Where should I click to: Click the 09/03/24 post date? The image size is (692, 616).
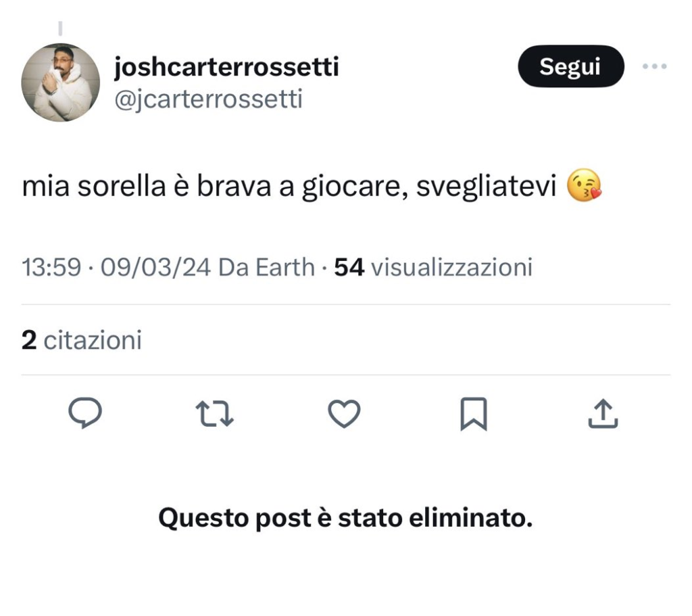click(156, 268)
